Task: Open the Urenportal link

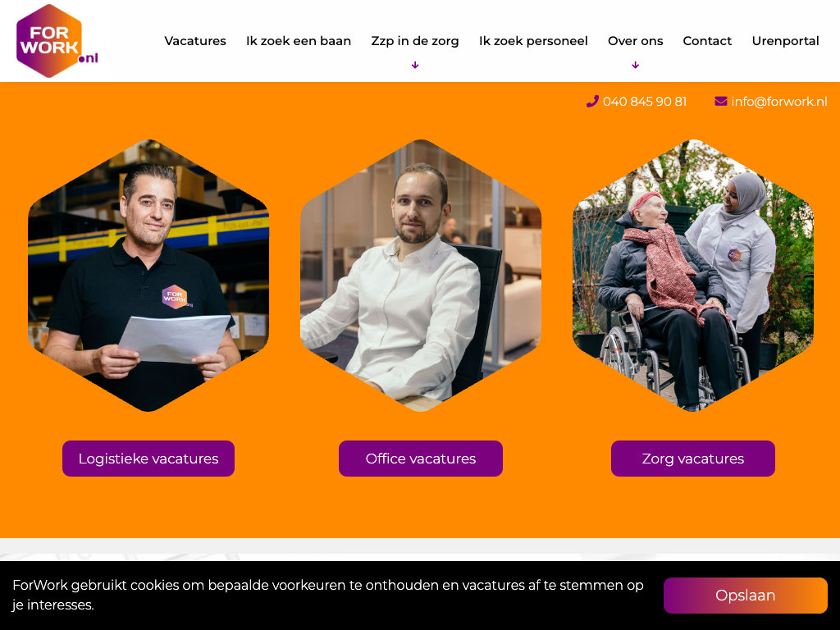Action: 785,41
